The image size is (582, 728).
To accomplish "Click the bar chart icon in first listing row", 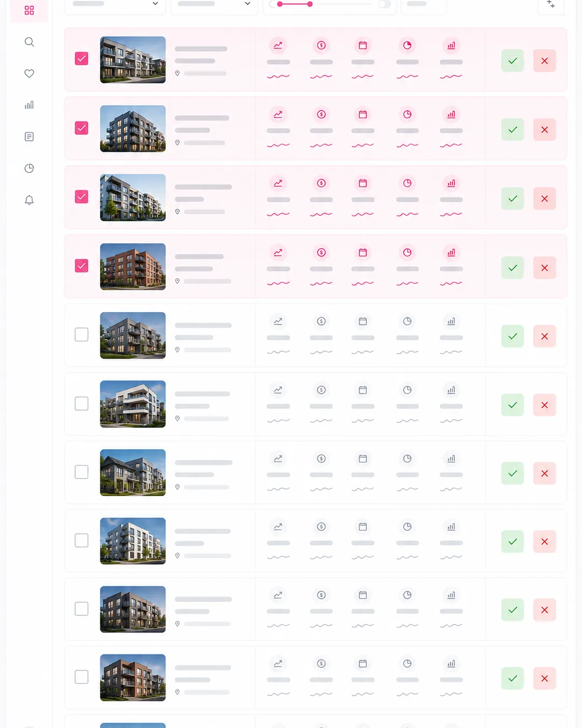I will tap(451, 45).
